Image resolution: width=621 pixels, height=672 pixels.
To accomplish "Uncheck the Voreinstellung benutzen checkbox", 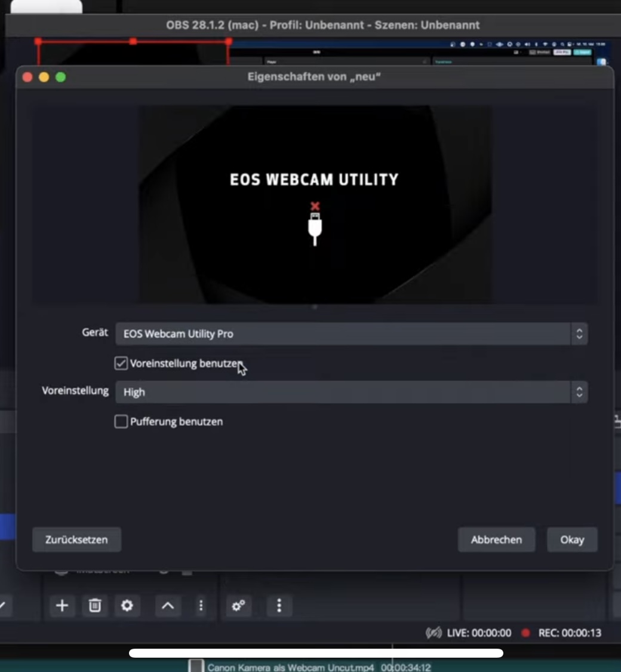I will 121,363.
